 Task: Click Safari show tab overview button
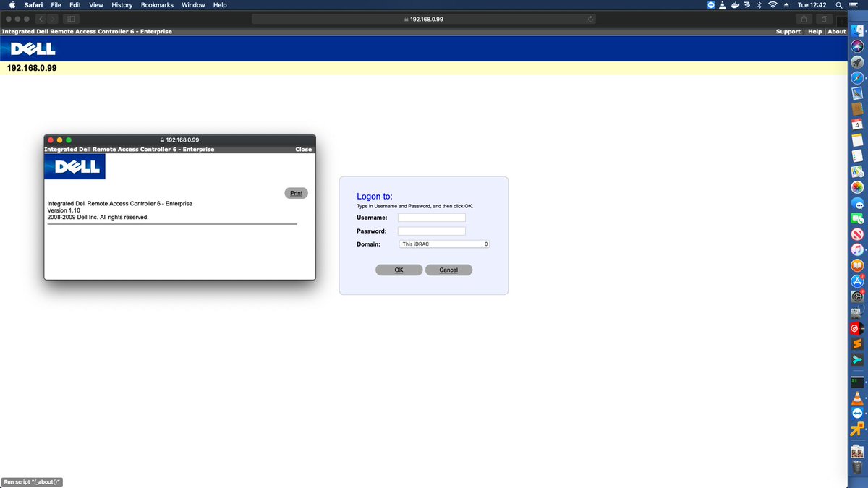(824, 19)
